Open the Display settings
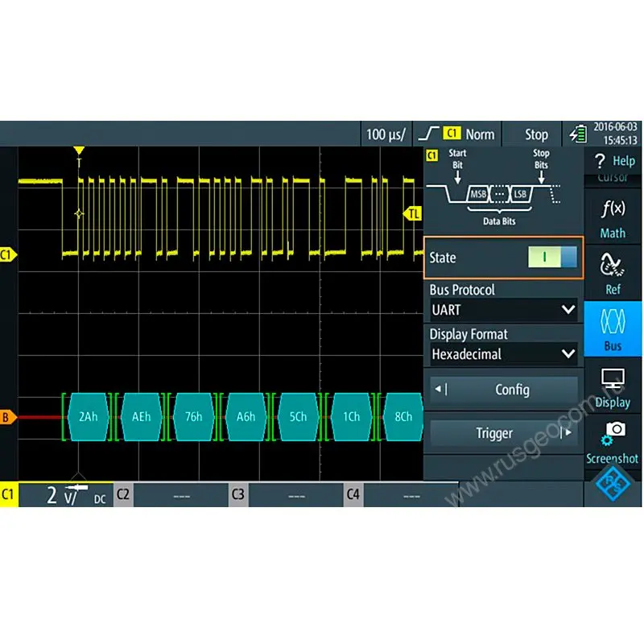644x644 pixels. pyautogui.click(x=613, y=386)
